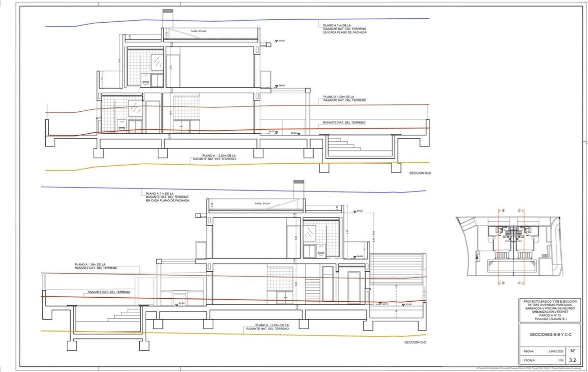This screenshot has width=588, height=372.
Task: Click the chimney atop section C-C roof
Action: [x=299, y=189]
